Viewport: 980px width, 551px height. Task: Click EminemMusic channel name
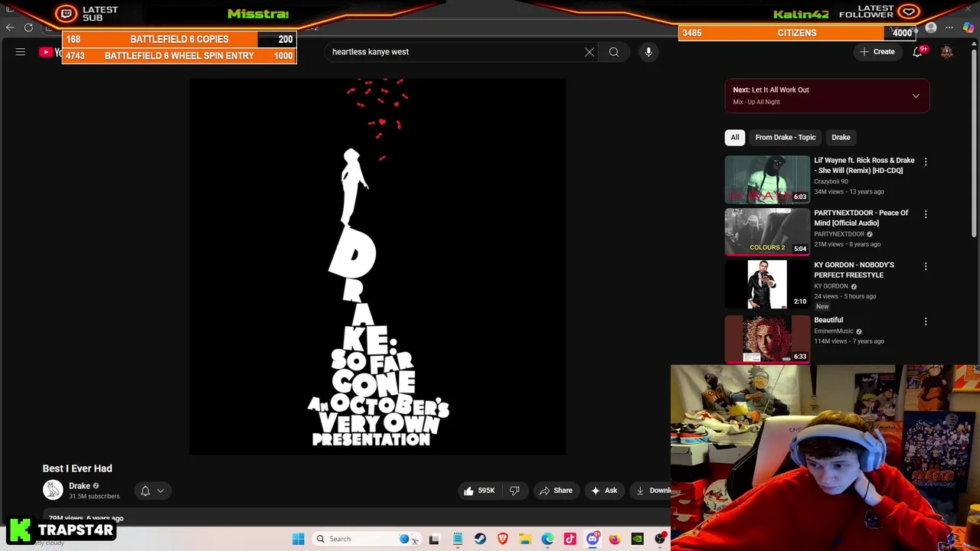pos(834,331)
